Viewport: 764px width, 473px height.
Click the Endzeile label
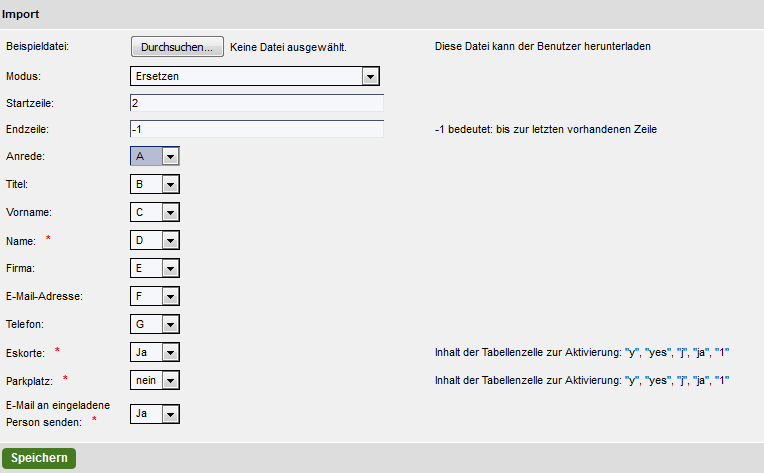27,130
